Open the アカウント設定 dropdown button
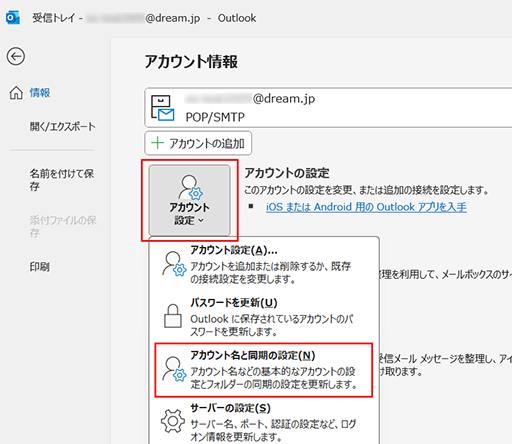The image size is (512, 444). coord(189,200)
